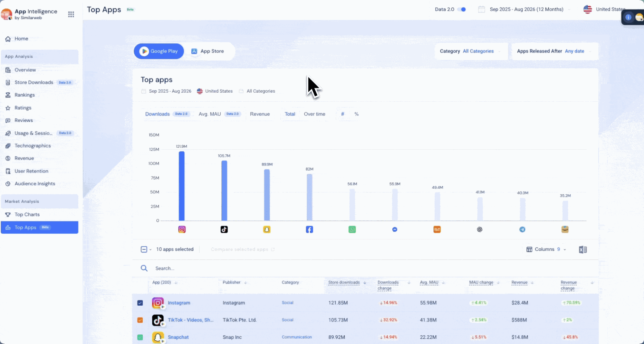The width and height of the screenshot is (644, 344).
Task: Click the search magnifier icon
Action: [x=144, y=268]
